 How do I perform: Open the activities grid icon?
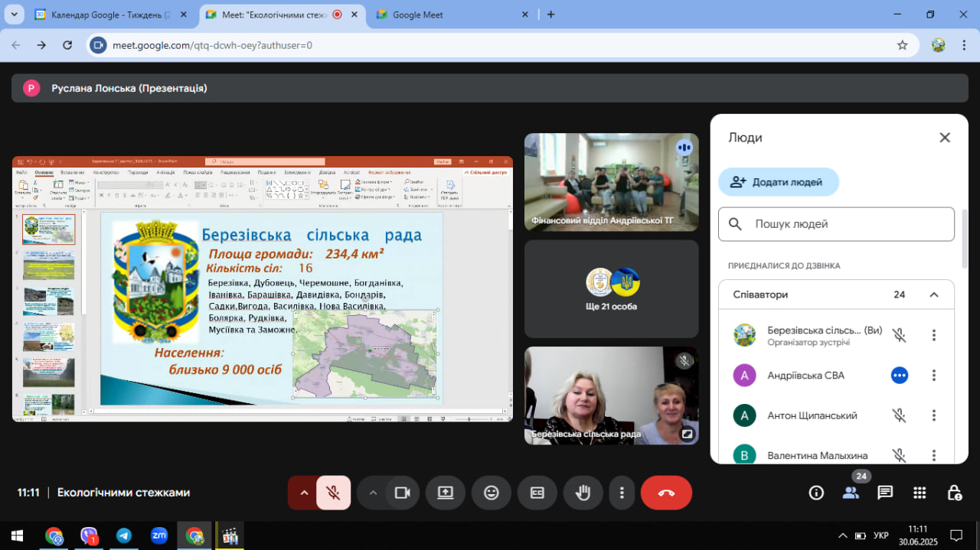[920, 493]
